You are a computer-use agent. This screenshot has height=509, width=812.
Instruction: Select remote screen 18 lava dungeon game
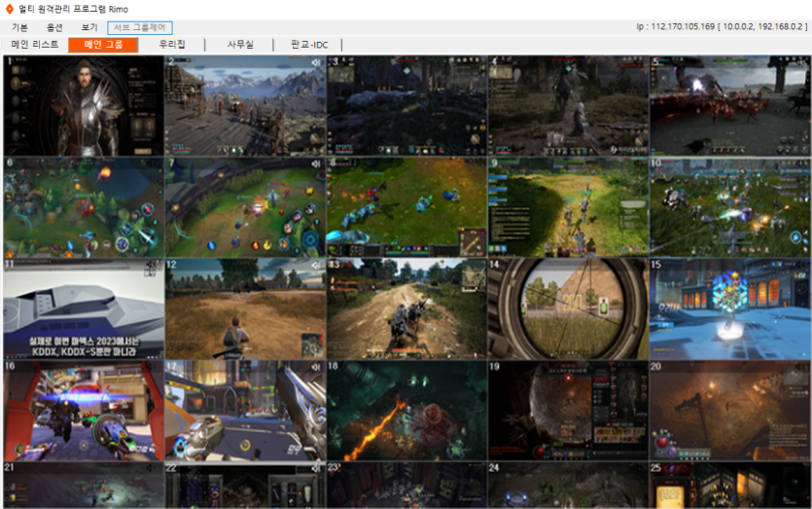point(407,411)
